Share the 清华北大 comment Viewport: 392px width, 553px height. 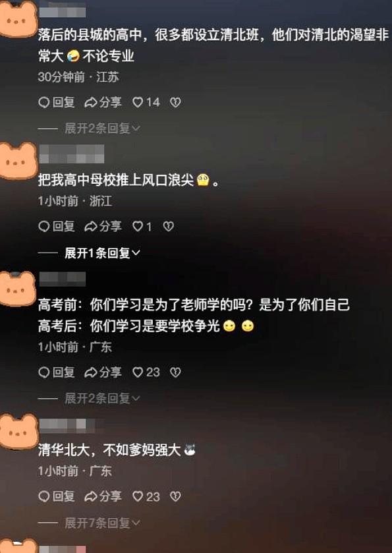point(103,496)
